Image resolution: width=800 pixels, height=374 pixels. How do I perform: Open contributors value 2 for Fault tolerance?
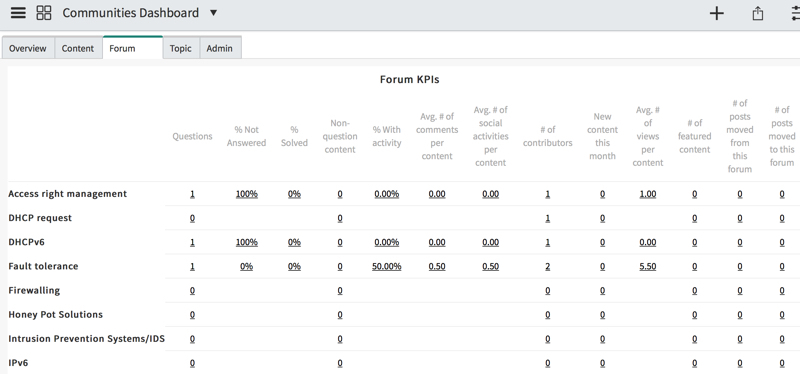[547, 266]
